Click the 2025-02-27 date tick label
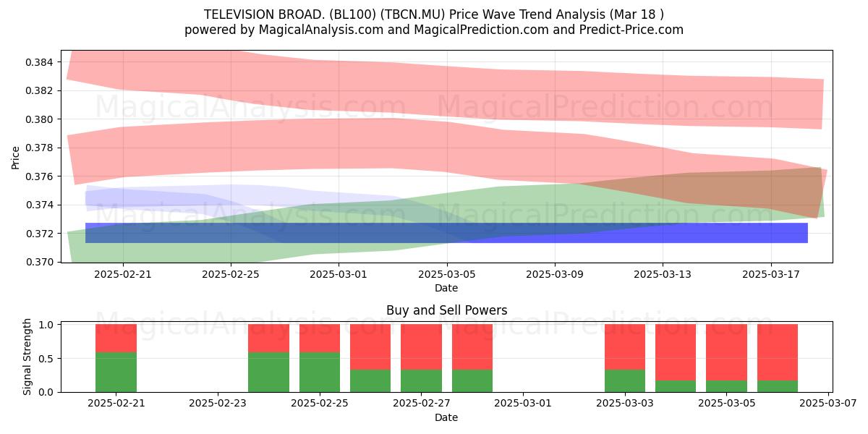The width and height of the screenshot is (868, 434). (x=421, y=404)
